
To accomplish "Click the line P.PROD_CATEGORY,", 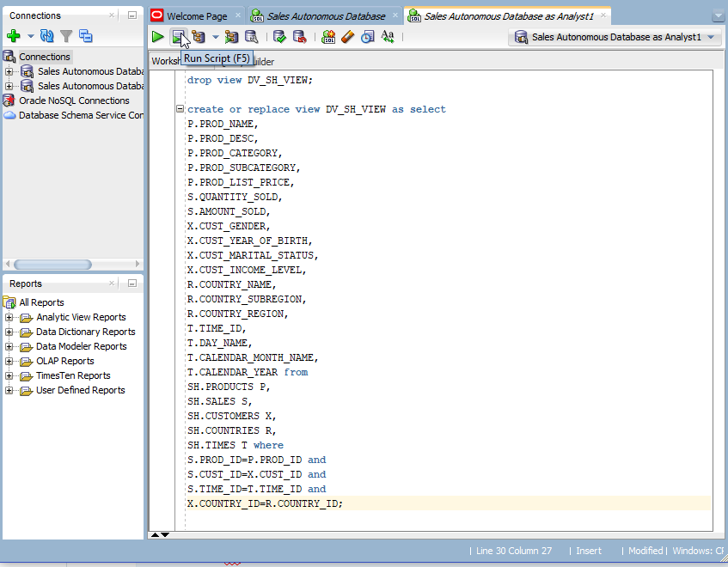I will coord(235,153).
